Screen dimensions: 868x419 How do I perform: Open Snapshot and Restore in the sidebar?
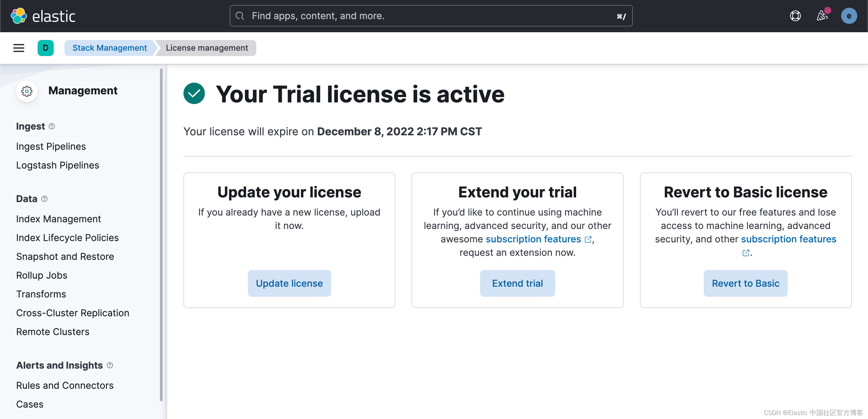click(x=65, y=257)
